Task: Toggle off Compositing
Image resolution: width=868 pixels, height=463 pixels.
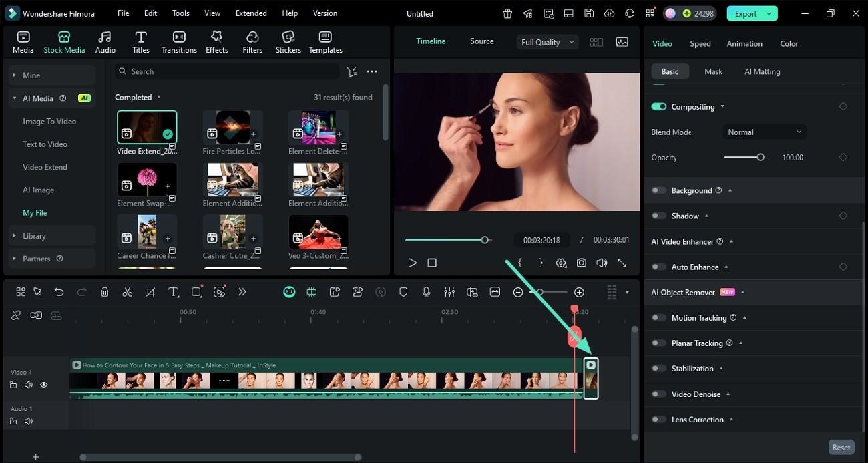Action: (658, 106)
